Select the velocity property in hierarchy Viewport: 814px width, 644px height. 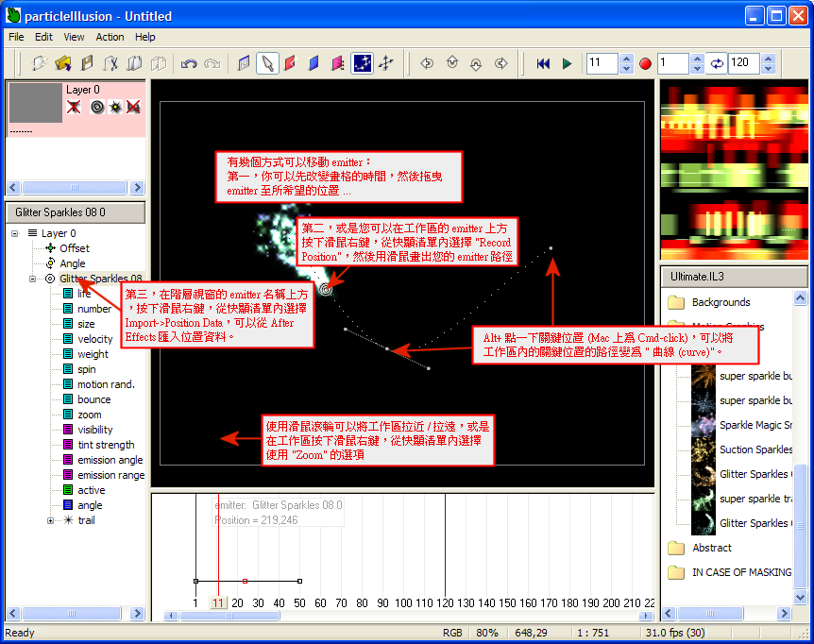click(x=94, y=339)
